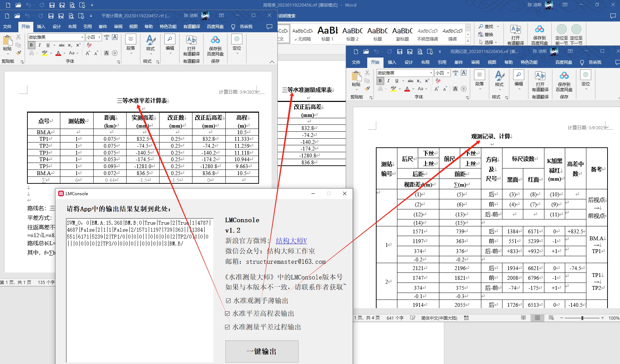Toggle the 水准平差高程表输出 checkbox

[x=227, y=313]
